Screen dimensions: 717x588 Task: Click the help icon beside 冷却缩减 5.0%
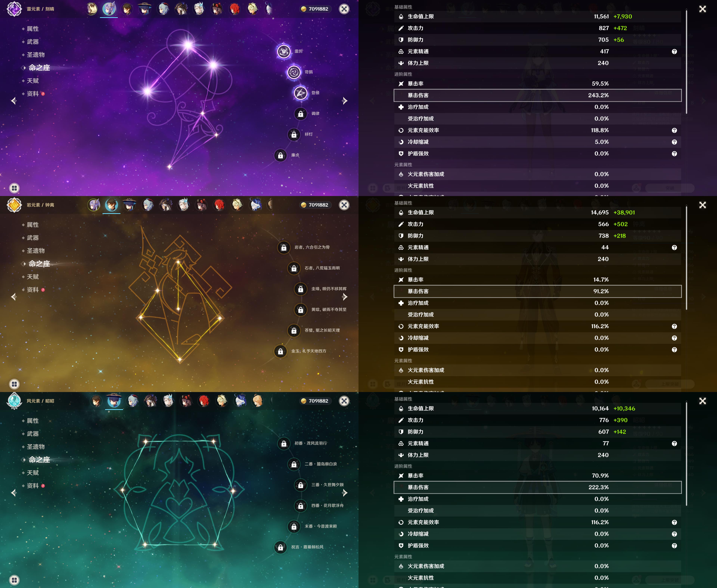674,142
